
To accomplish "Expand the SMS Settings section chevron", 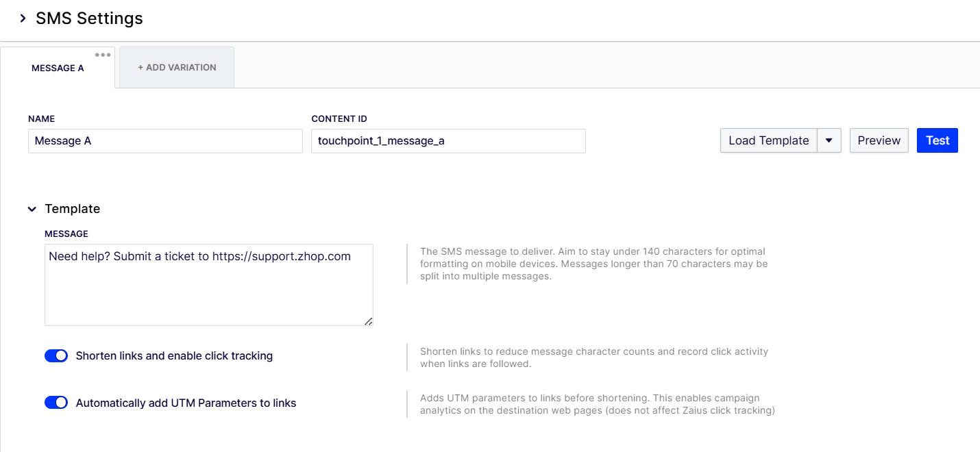I will (x=23, y=18).
